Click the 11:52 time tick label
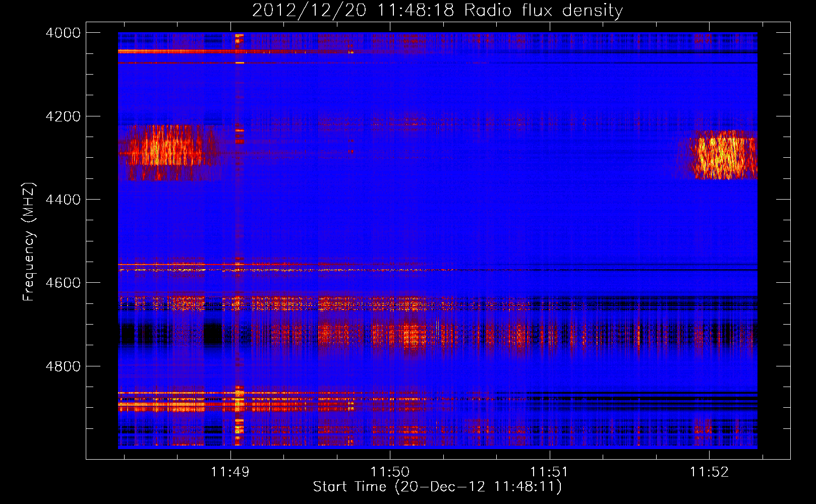 tap(709, 472)
